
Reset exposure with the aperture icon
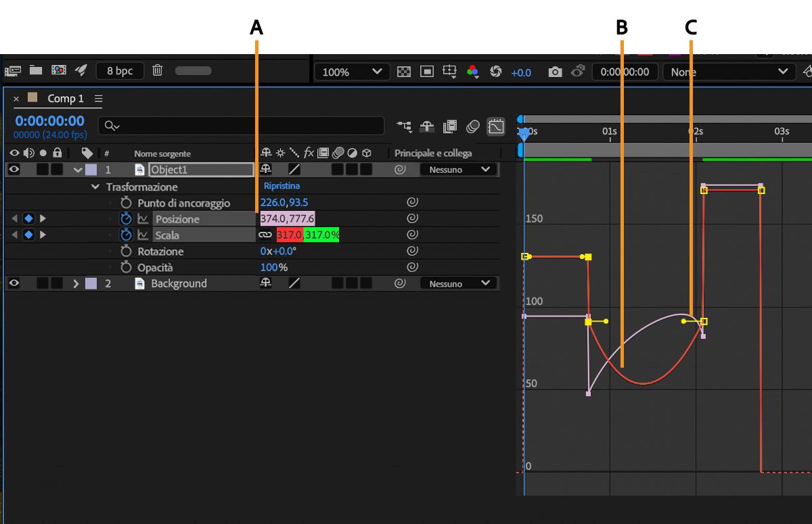(x=495, y=72)
